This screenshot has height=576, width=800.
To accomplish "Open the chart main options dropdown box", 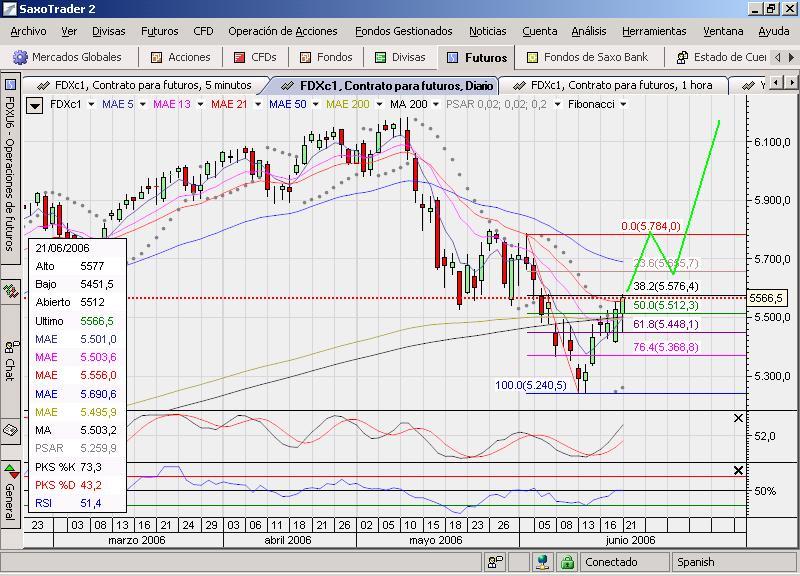I will coord(34,106).
